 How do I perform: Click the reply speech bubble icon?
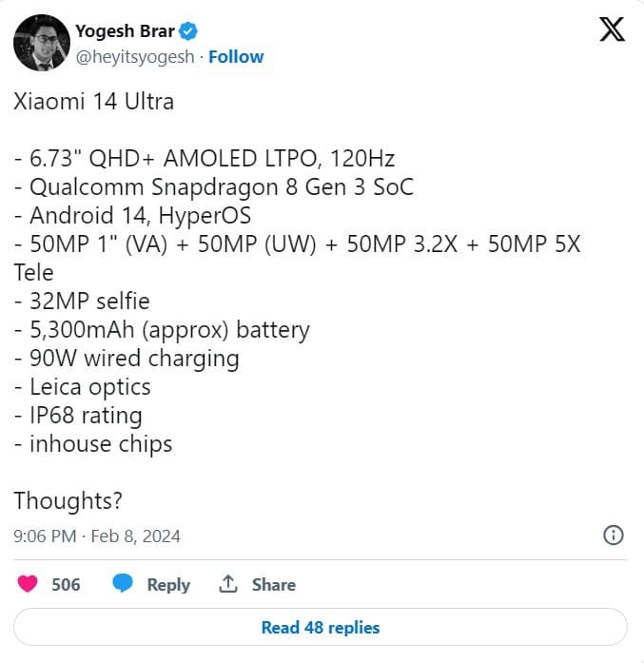123,584
